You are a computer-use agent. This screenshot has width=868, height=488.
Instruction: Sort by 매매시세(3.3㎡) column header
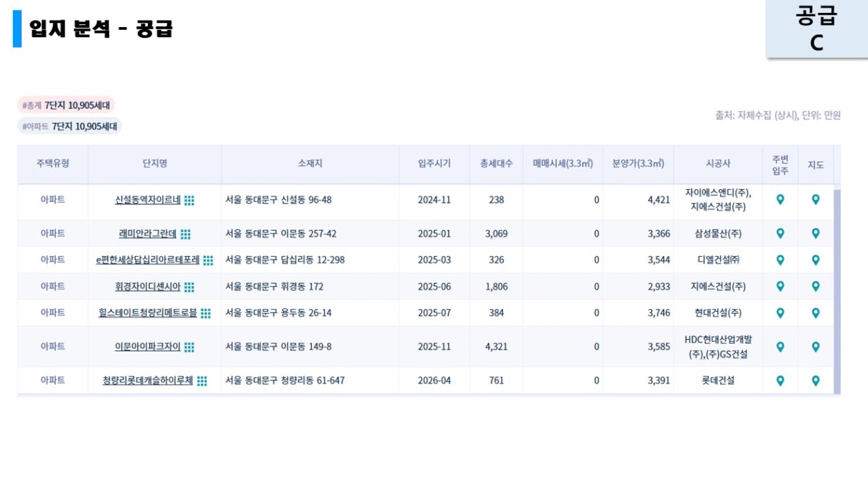coord(563,163)
